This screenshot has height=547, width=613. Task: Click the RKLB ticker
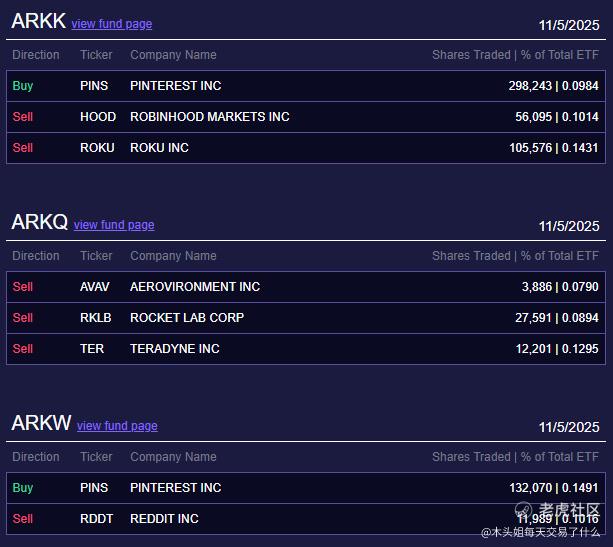(x=95, y=317)
